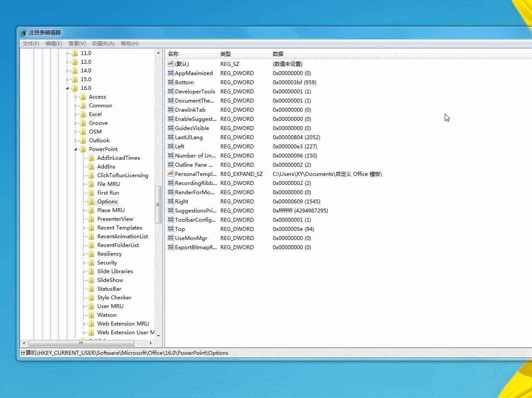Click the LastUILang value icon
This screenshot has height=398, width=532.
(171, 137)
